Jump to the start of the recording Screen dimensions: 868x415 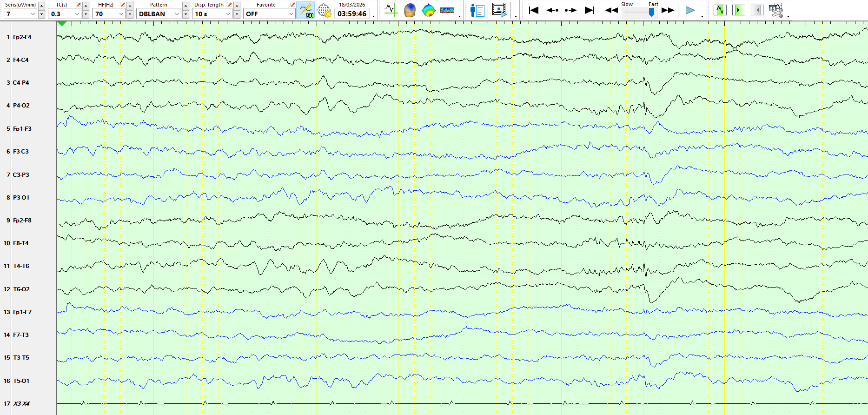534,10
